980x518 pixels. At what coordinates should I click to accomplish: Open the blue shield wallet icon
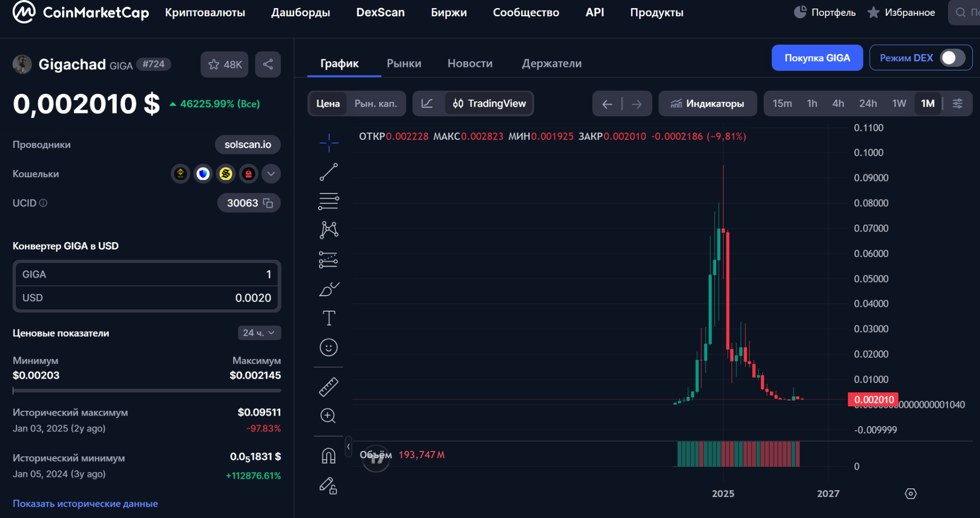(203, 174)
